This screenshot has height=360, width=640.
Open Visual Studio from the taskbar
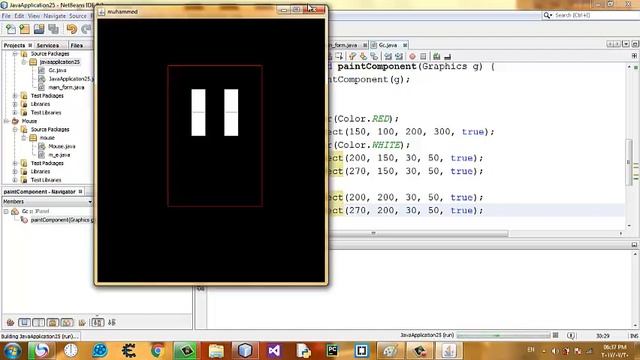pos(274,351)
